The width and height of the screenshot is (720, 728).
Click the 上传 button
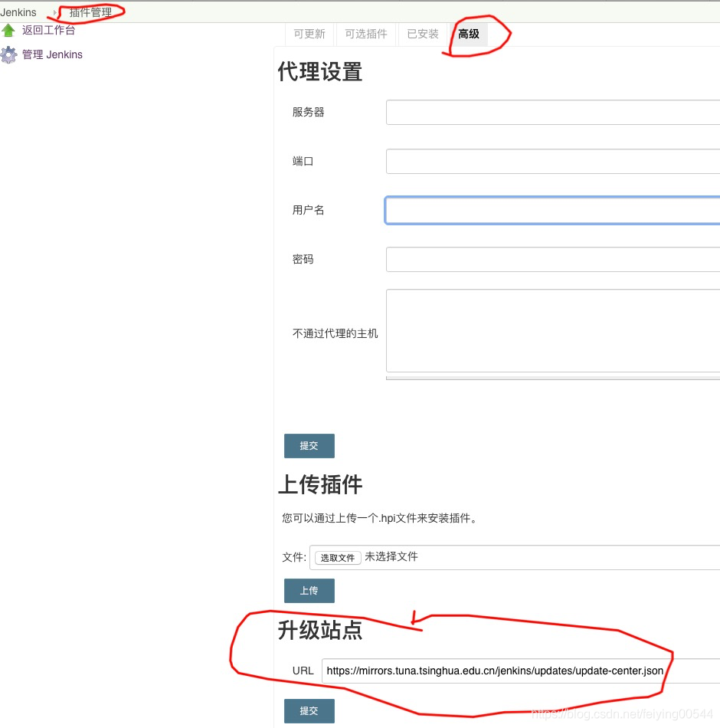tap(309, 591)
